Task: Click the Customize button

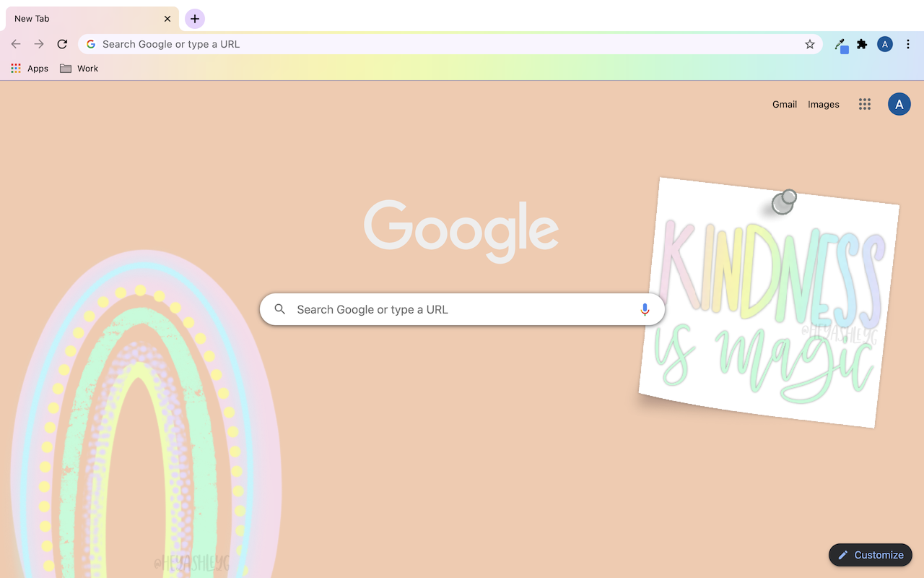Action: click(x=871, y=555)
